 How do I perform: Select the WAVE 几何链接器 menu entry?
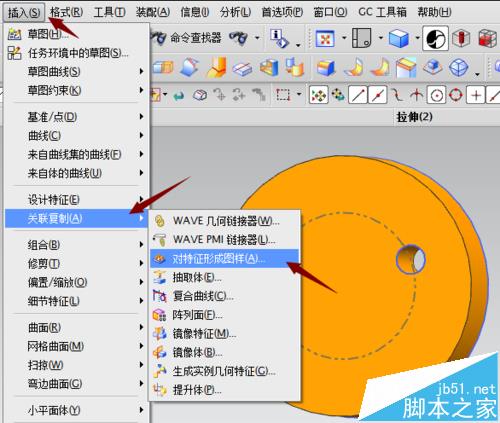[x=225, y=221]
